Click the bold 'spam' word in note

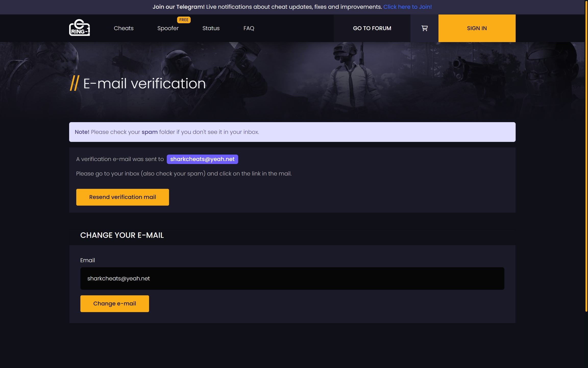click(x=150, y=132)
